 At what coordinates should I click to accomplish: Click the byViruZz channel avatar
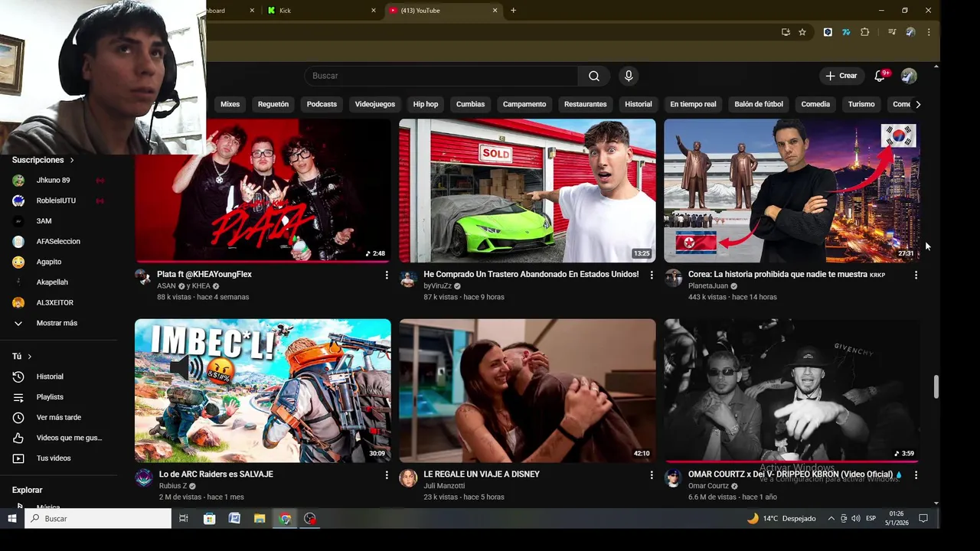pos(408,278)
